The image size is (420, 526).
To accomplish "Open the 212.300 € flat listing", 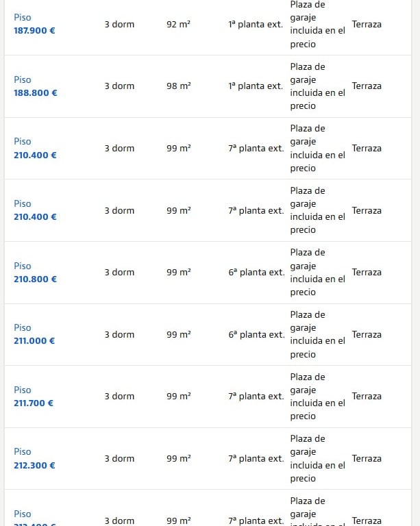I will (34, 465).
